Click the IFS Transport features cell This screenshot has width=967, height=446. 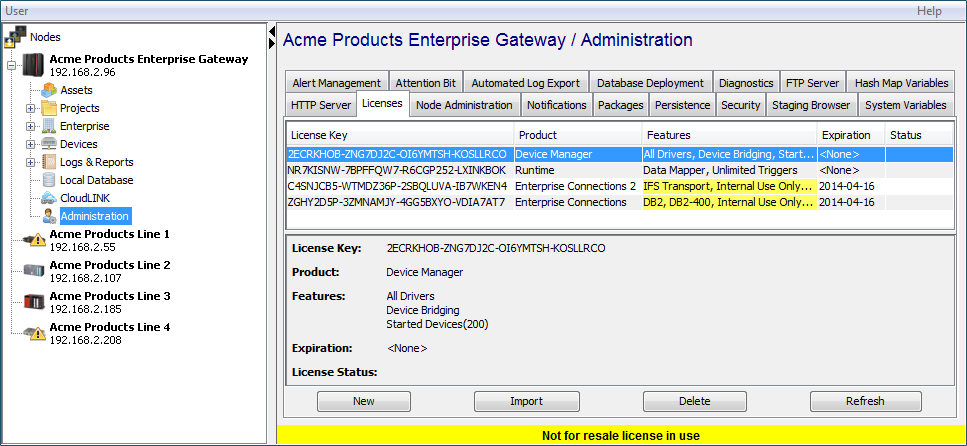pos(729,186)
